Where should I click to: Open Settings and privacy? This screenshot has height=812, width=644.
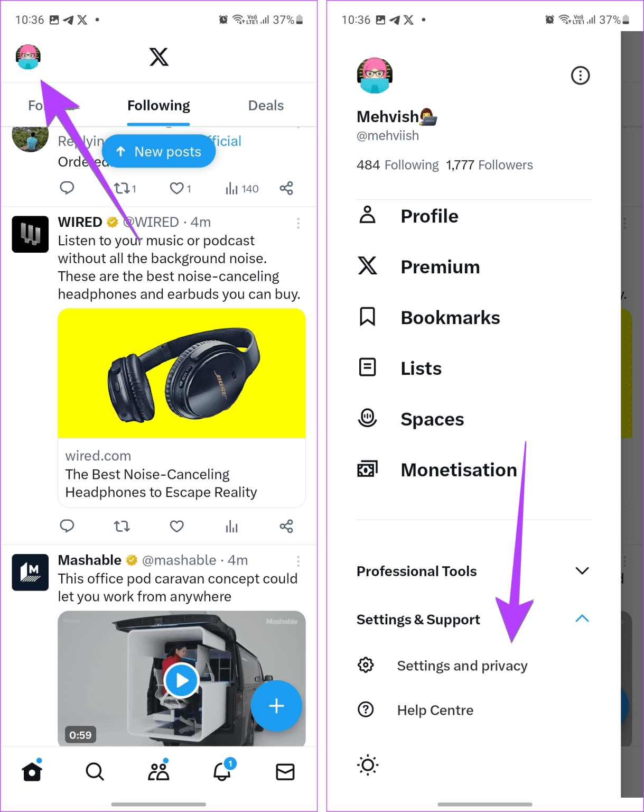(461, 666)
